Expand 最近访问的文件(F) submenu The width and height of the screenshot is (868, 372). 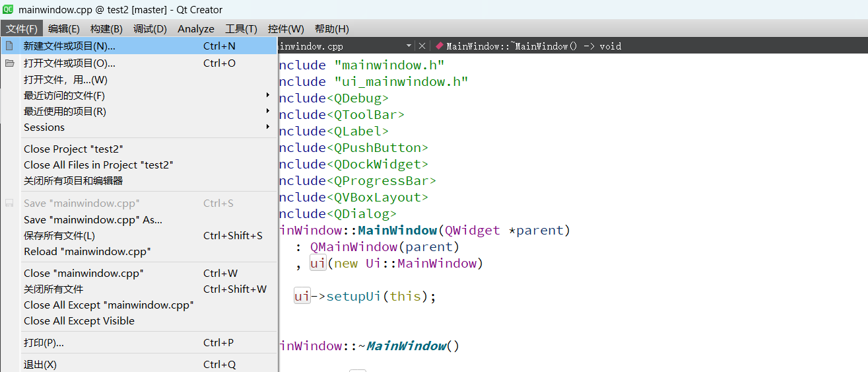tap(139, 95)
